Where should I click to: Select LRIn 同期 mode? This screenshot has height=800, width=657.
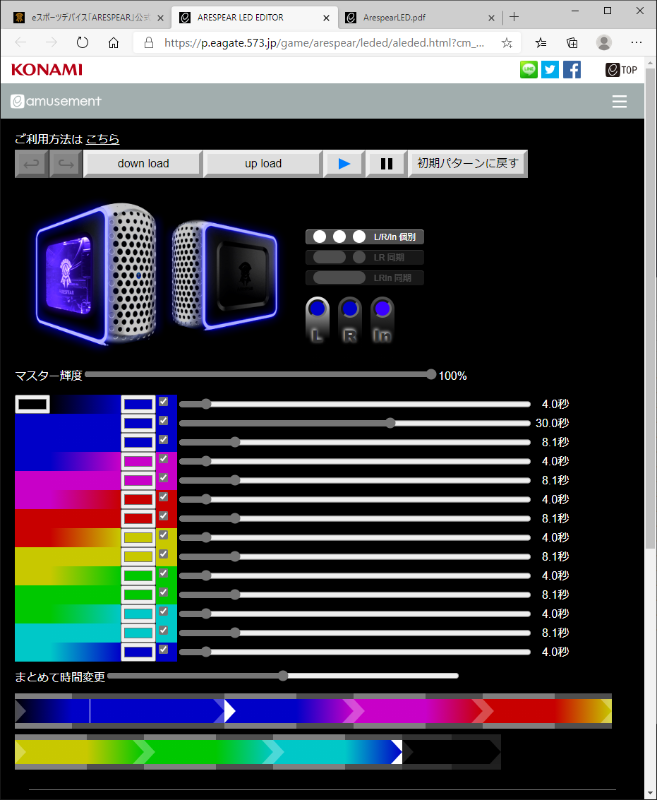click(x=364, y=278)
